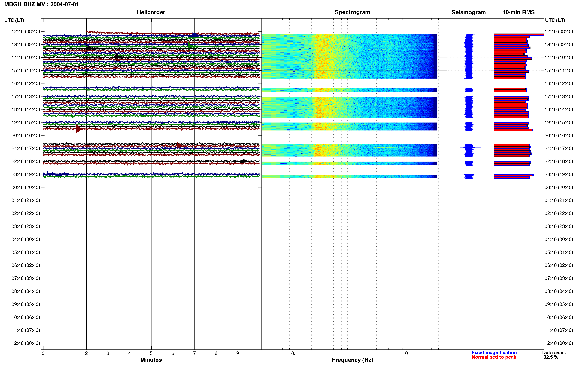
Task: Click "03:40 (23:40)" on the RMS time axis
Action: (559, 226)
